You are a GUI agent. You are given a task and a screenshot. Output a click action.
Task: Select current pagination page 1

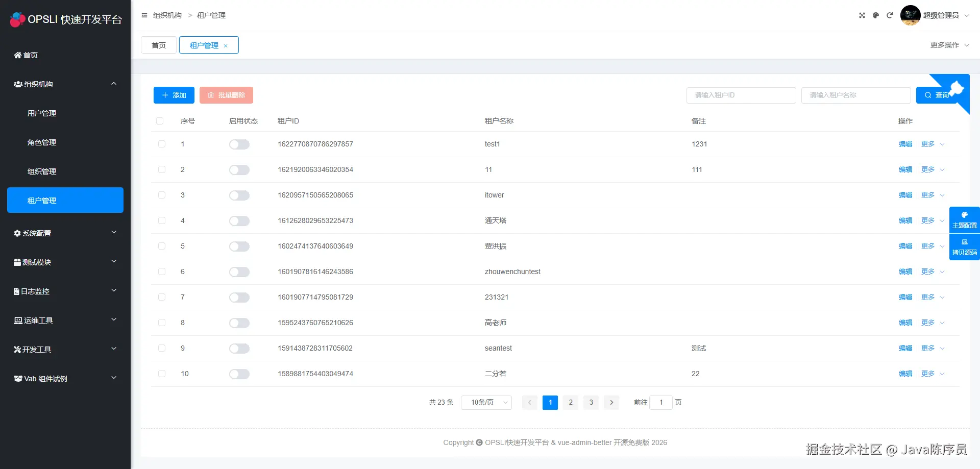[550, 402]
